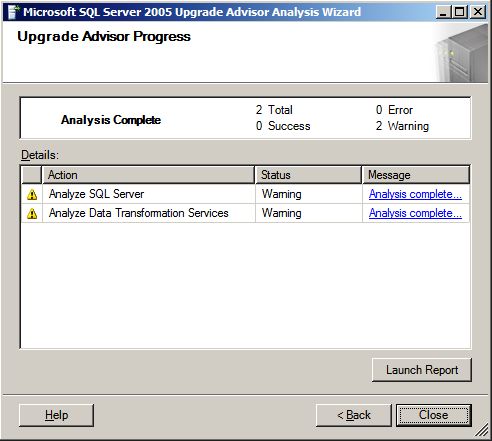Click the Close button at bottom
The width and height of the screenshot is (492, 441).
pos(434,415)
